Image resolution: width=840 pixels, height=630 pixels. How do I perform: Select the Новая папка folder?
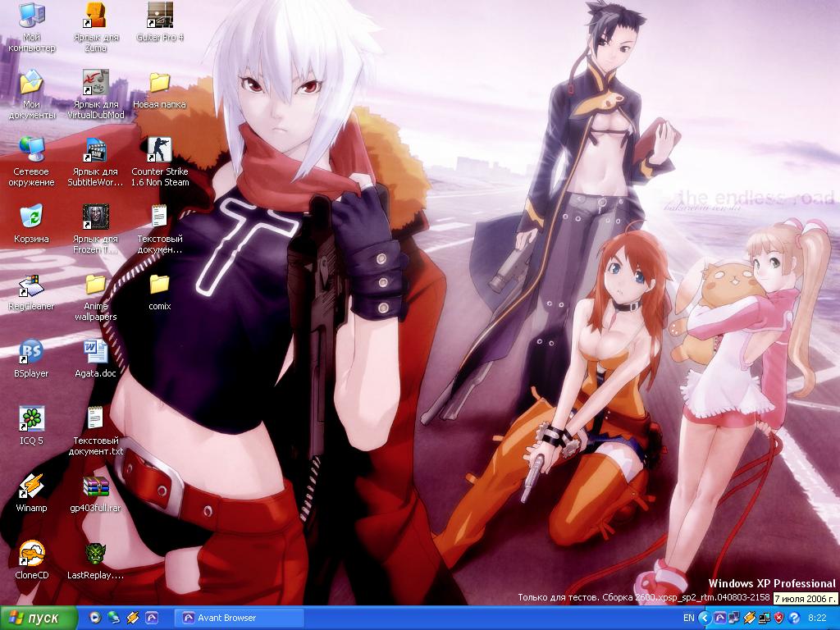pos(160,83)
